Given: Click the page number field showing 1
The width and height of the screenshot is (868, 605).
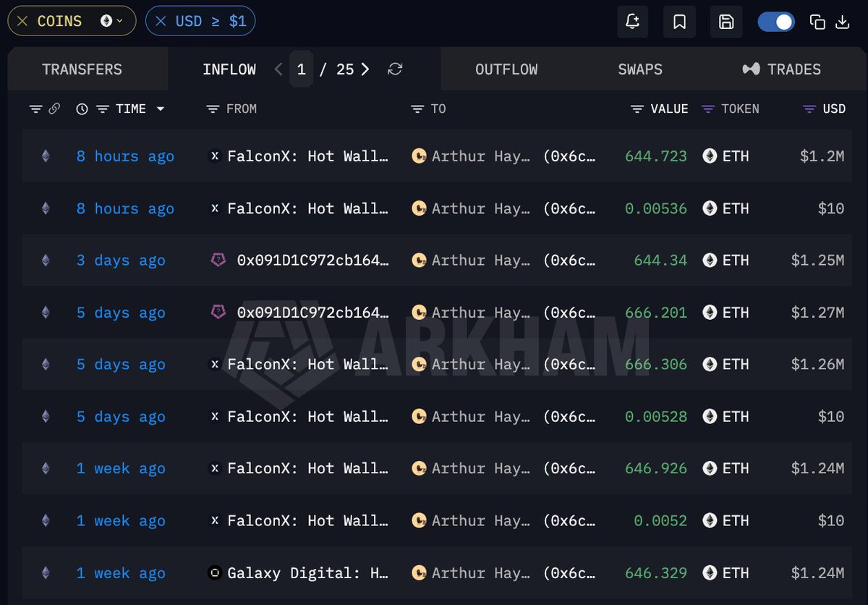Looking at the screenshot, I should [301, 69].
